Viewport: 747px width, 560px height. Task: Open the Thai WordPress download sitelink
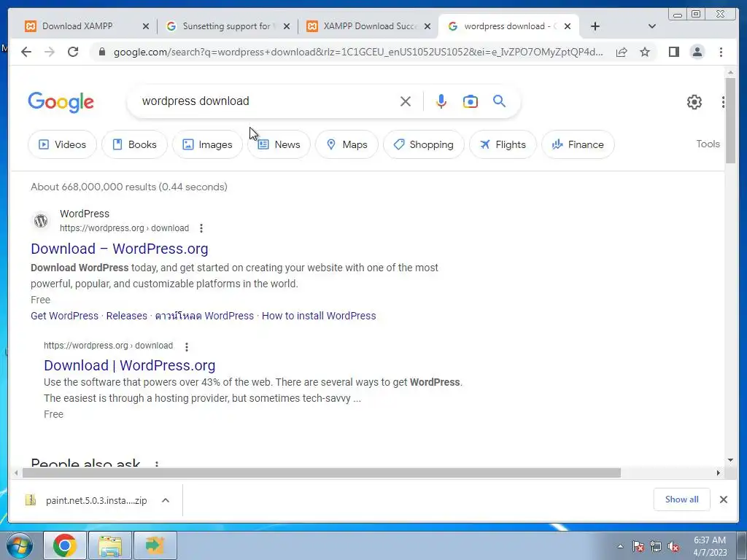[204, 316]
